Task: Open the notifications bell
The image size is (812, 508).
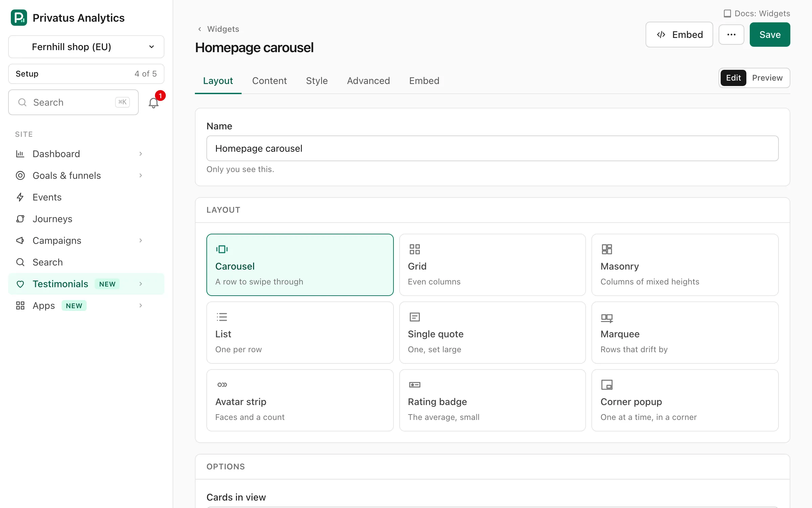Action: tap(154, 103)
